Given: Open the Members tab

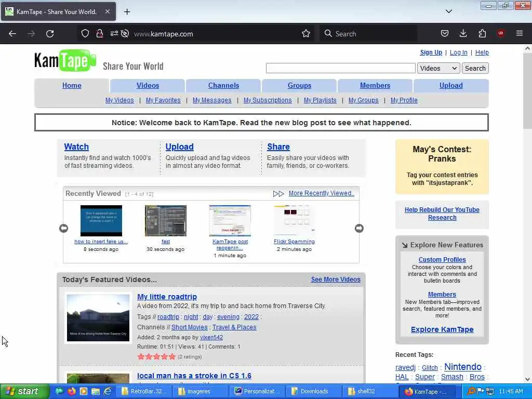Looking at the screenshot, I should pyautogui.click(x=375, y=86).
